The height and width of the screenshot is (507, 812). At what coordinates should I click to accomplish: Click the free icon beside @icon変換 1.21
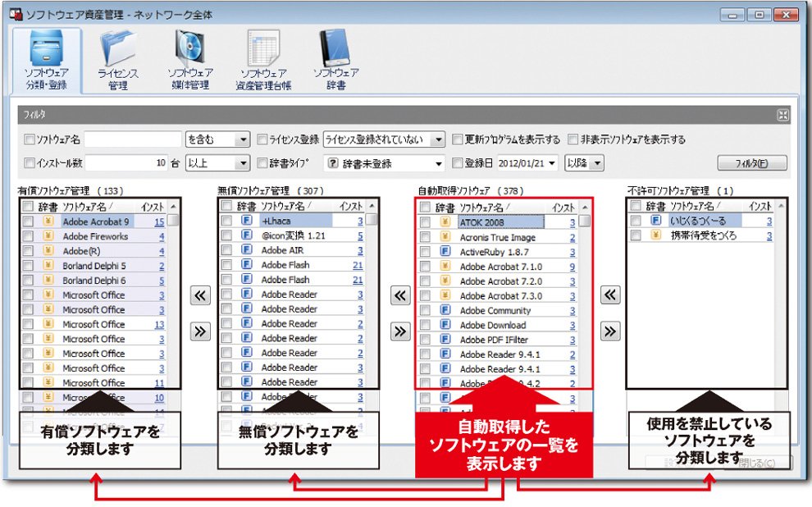[247, 235]
